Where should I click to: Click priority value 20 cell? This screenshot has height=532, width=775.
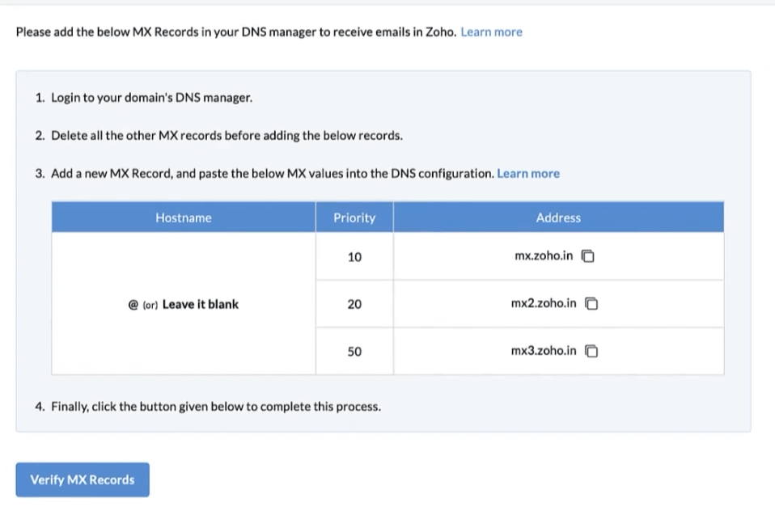(354, 304)
